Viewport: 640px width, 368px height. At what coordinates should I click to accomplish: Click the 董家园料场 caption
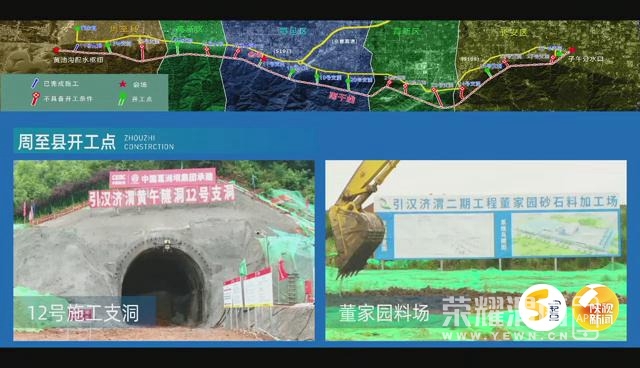click(x=384, y=314)
